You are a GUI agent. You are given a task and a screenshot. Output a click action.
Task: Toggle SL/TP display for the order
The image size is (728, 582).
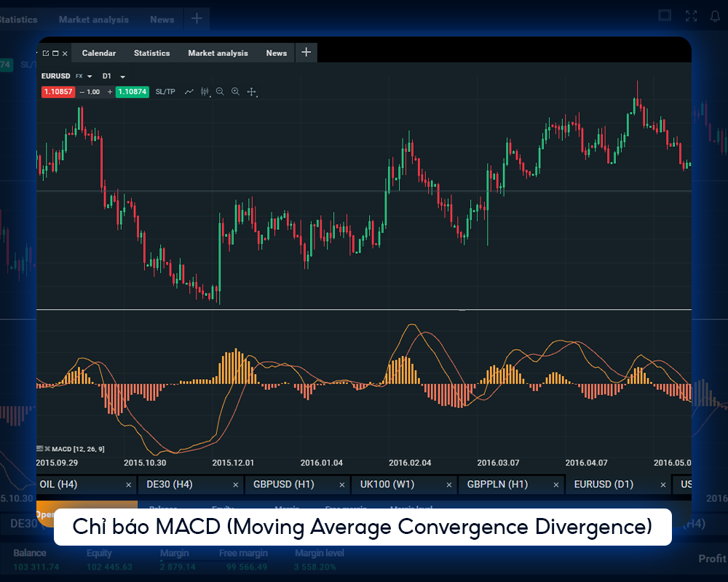[165, 92]
